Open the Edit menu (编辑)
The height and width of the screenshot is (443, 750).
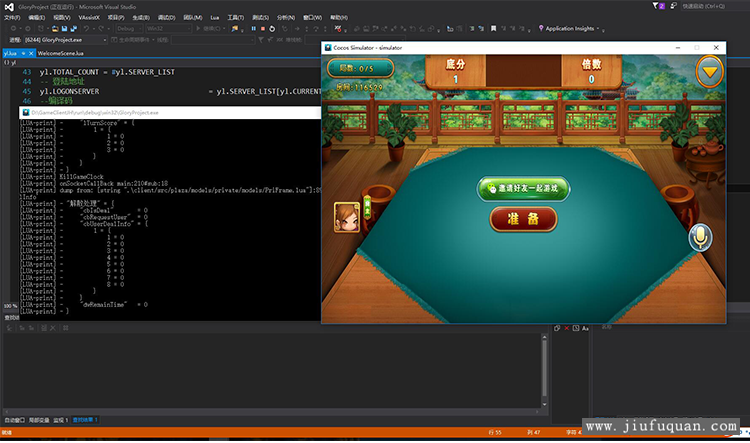pos(36,18)
